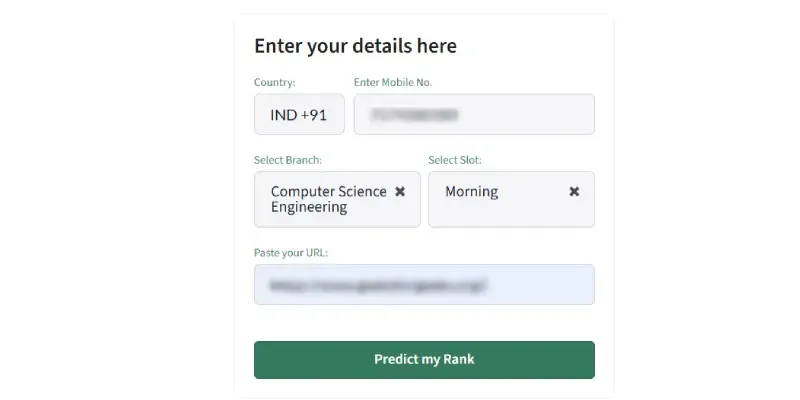The width and height of the screenshot is (800, 400).
Task: Click the blurred mobile number text
Action: 414,114
